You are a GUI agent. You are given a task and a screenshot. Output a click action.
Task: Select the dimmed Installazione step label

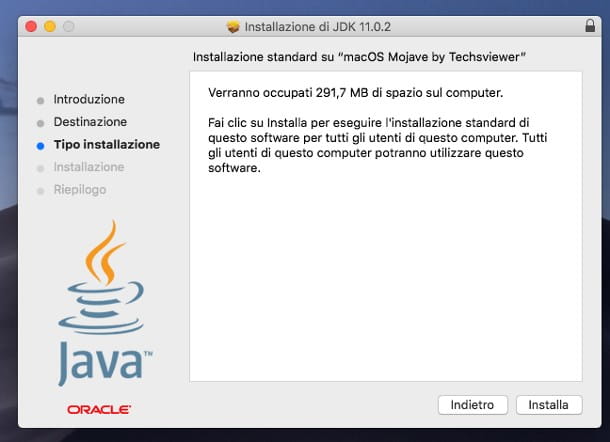[89, 167]
